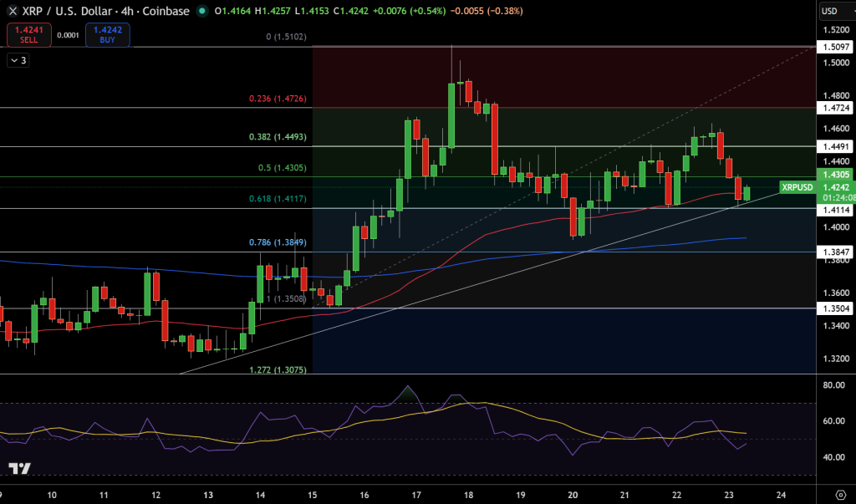The image size is (856, 504).
Task: Open the timeframe selector showing 4h
Action: pyautogui.click(x=125, y=12)
